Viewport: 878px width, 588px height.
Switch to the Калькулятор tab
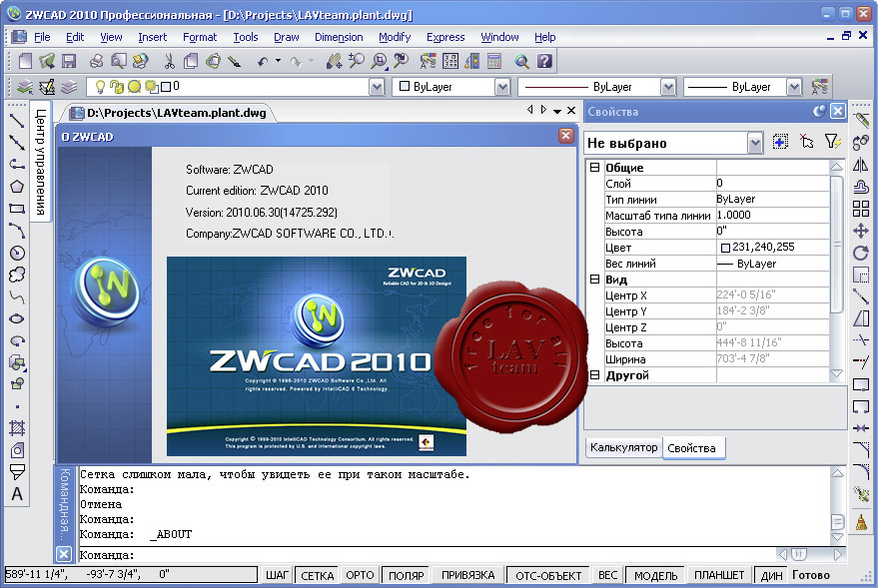623,447
